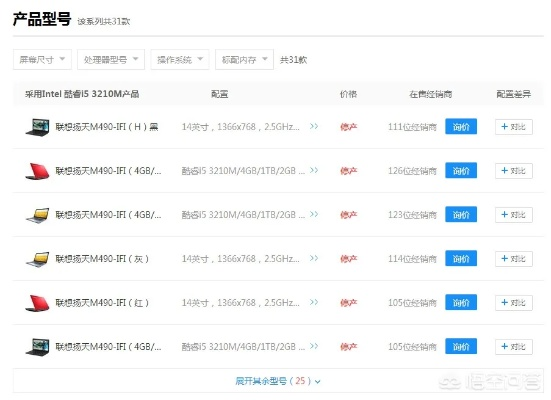Open the 屏幕尺寸 filter dropdown
This screenshot has height=400, width=551.
click(x=42, y=59)
